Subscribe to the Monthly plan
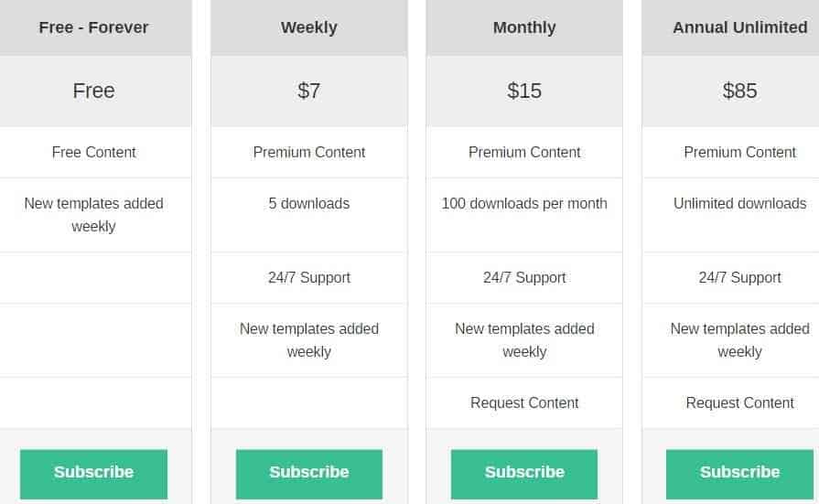The width and height of the screenshot is (819, 504). pos(524,473)
